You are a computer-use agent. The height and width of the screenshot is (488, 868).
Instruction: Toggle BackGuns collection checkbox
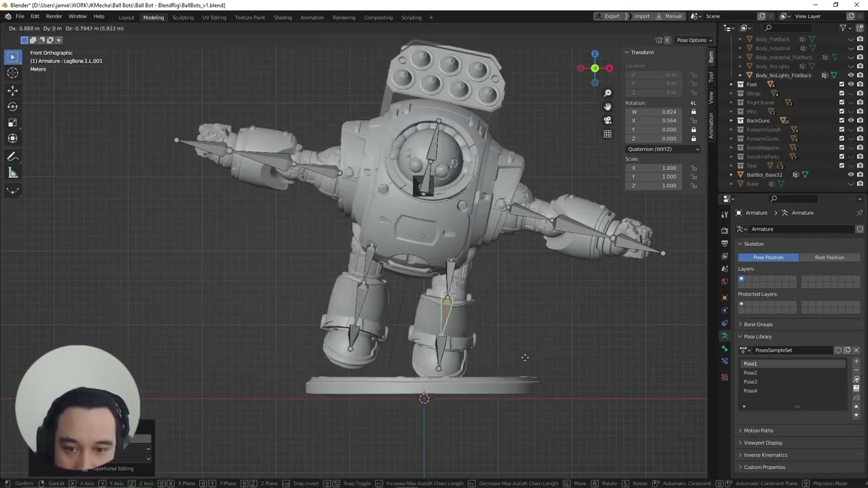coord(842,121)
